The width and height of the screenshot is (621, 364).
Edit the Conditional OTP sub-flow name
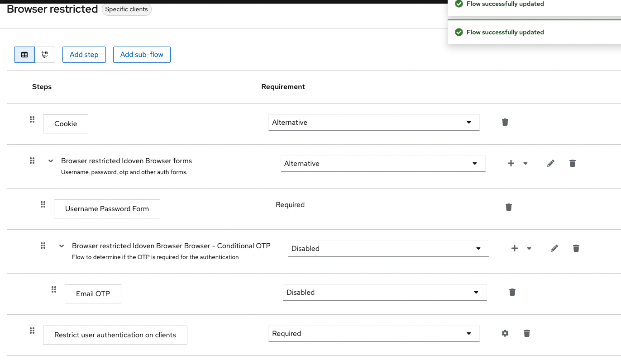coord(554,248)
